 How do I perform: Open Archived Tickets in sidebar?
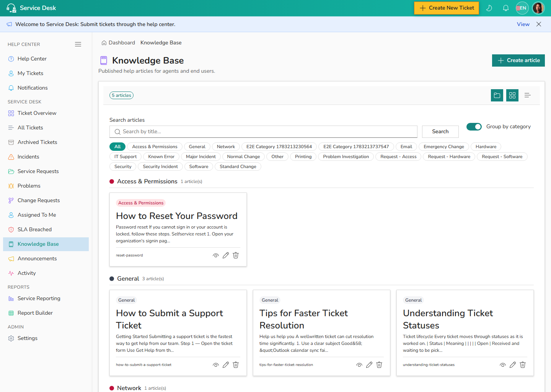[x=46, y=142]
